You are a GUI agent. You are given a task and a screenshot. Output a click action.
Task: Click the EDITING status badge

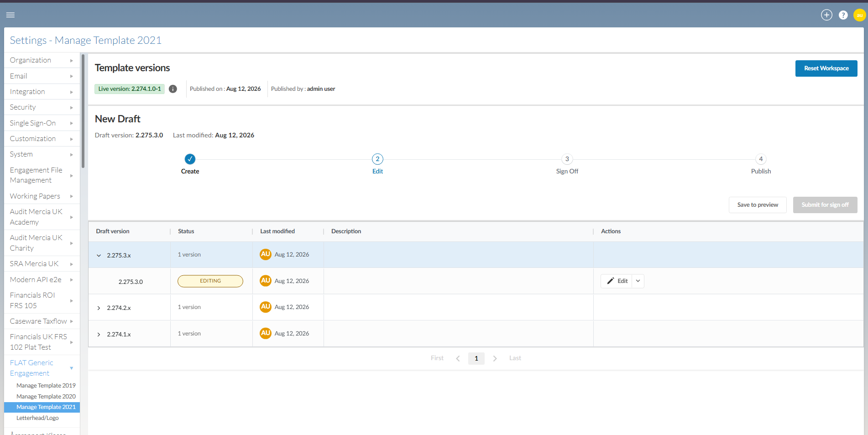(210, 281)
